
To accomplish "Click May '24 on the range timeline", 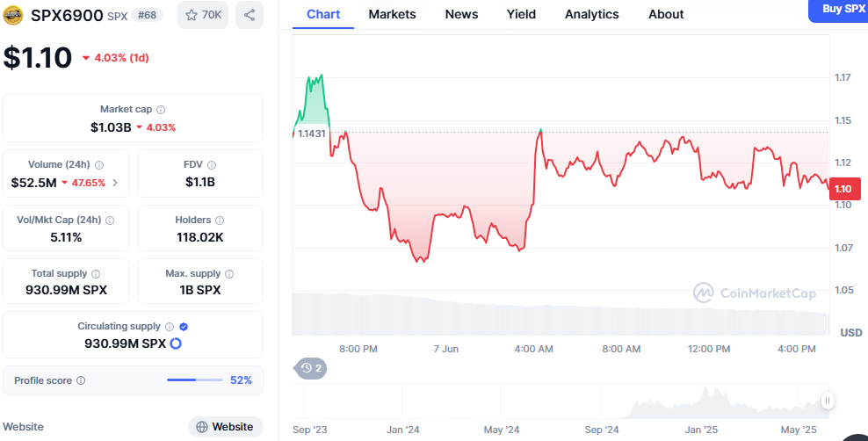I will point(501,430).
